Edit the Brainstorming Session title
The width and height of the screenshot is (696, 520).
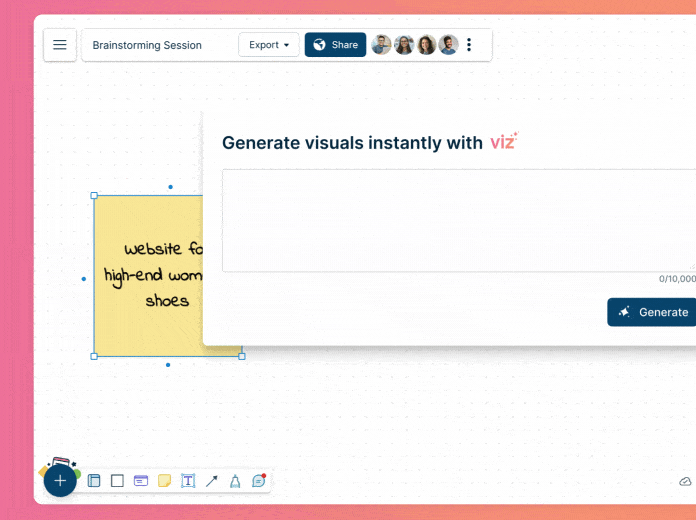click(x=147, y=45)
